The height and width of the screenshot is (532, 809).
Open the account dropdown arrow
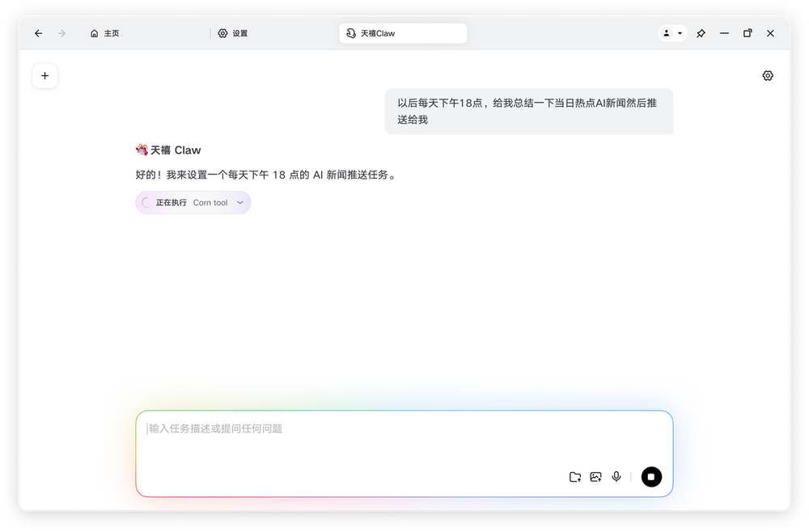point(678,33)
